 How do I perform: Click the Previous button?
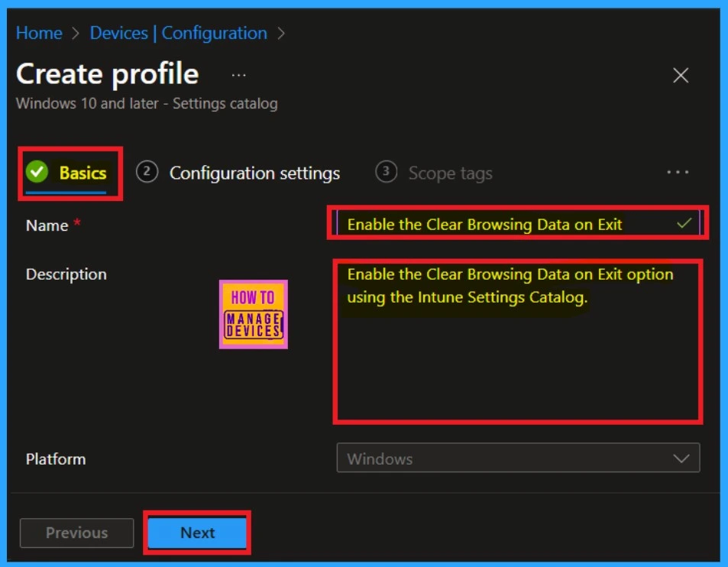(x=76, y=533)
